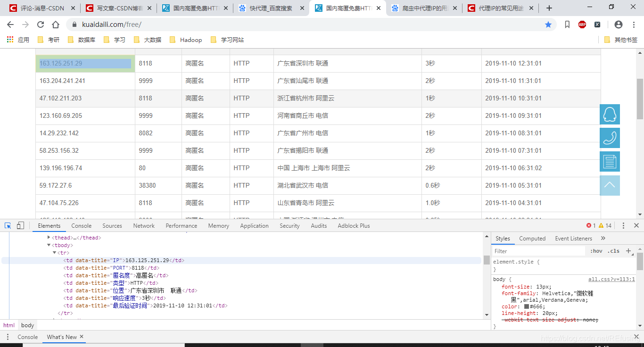The height and width of the screenshot is (347, 644).
Task: Show more Styles sidebar tabs
Action: click(x=603, y=239)
